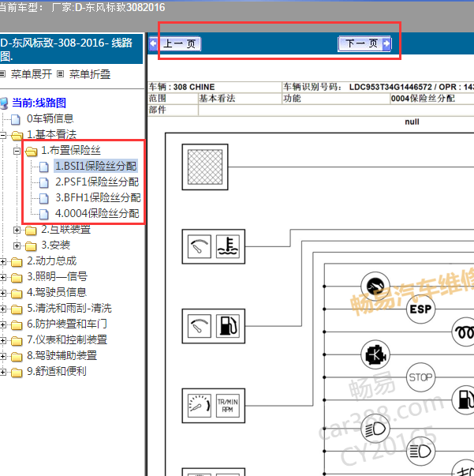
Task: Expand the 6.防护装置和车门 folder
Action: [2, 324]
